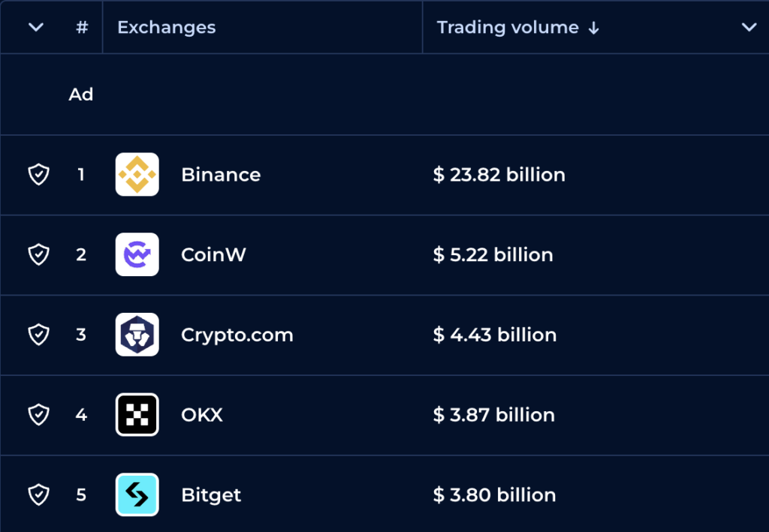Image resolution: width=769 pixels, height=532 pixels.
Task: Open the dropdown in the top-left header
Action: [35, 27]
